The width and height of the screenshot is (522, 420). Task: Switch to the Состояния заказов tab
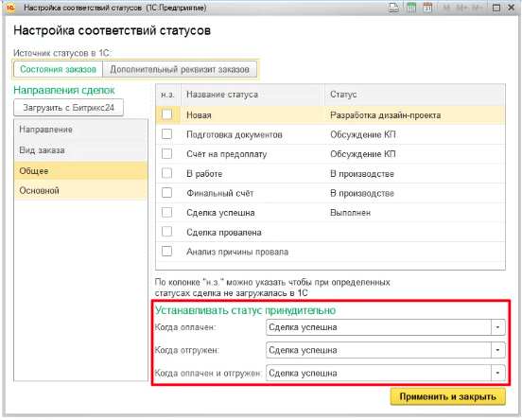pos(58,69)
